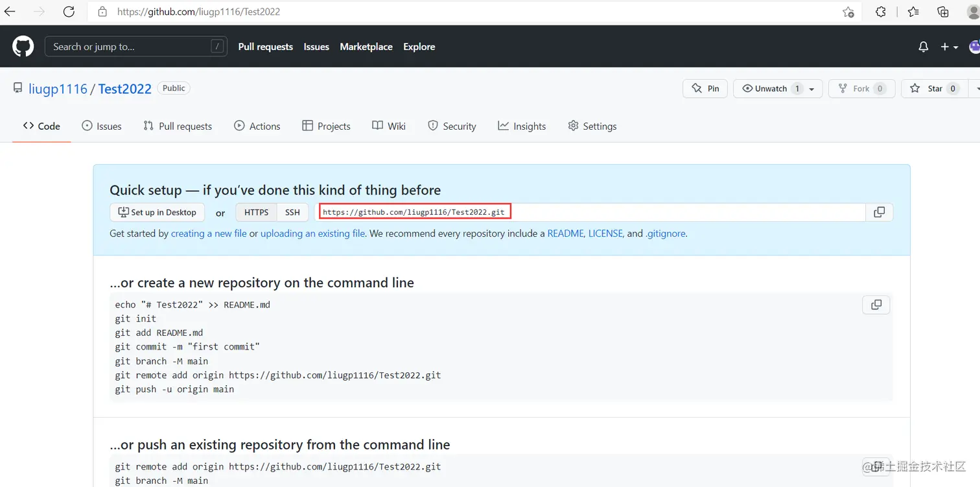Viewport: 980px width, 487px height.
Task: Switch to the Code tab
Action: 41,126
